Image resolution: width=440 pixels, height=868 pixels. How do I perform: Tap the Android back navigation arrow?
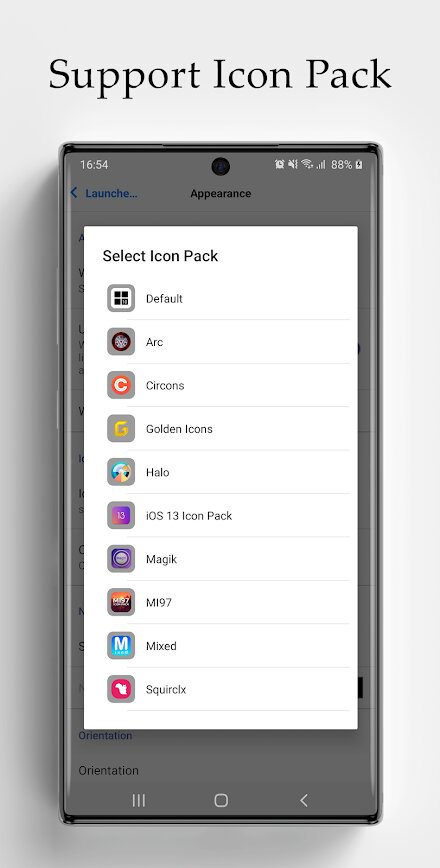[303, 800]
